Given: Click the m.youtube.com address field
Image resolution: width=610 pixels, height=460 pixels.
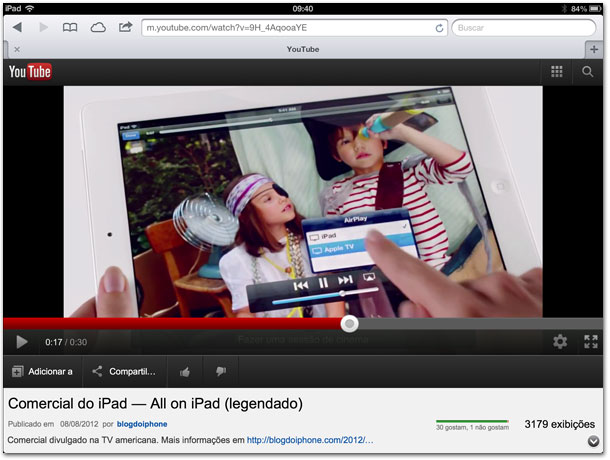Looking at the screenshot, I should pyautogui.click(x=294, y=28).
